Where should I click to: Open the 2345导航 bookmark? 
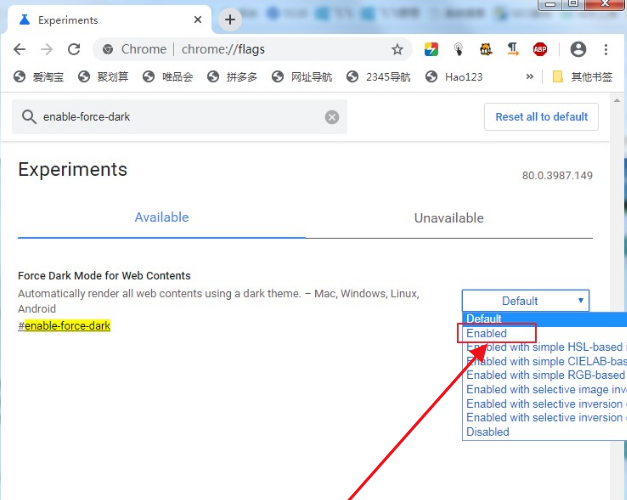pos(379,76)
